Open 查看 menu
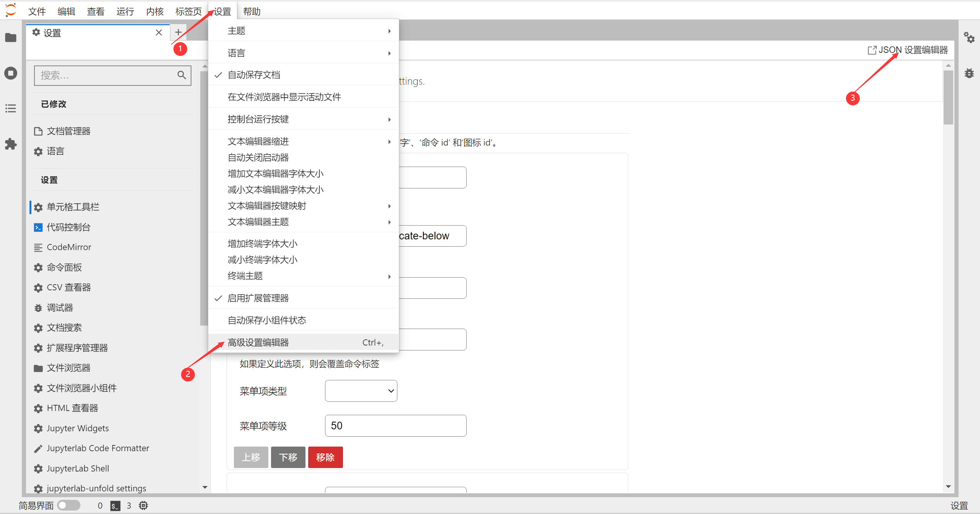The image size is (980, 514). tap(96, 11)
